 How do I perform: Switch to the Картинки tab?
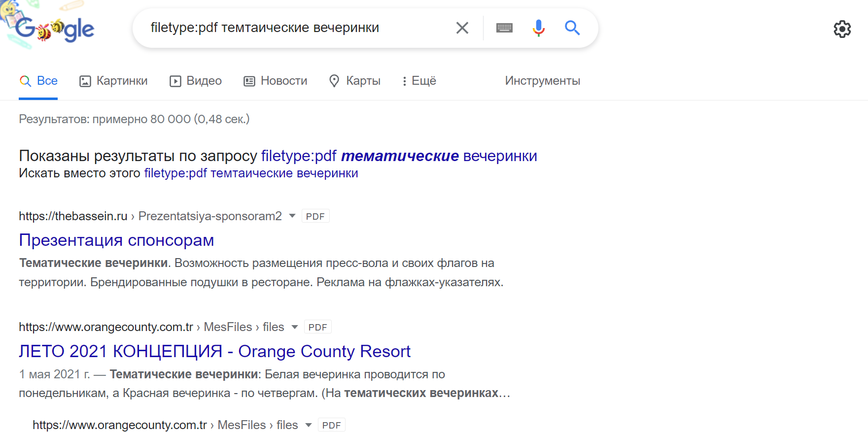[114, 81]
